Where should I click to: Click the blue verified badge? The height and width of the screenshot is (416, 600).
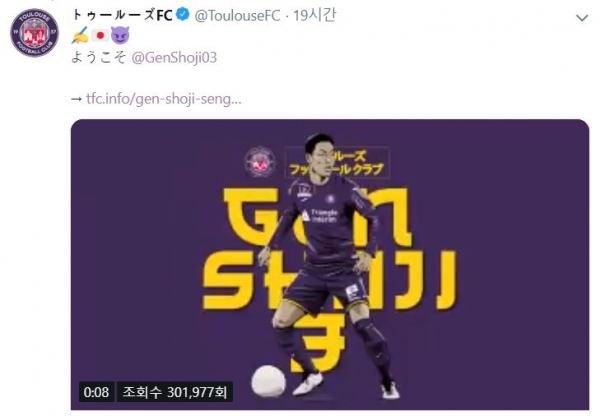tap(183, 15)
